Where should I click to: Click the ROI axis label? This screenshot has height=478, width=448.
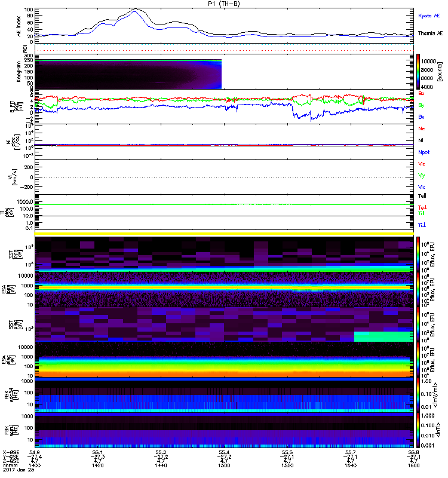(25, 48)
